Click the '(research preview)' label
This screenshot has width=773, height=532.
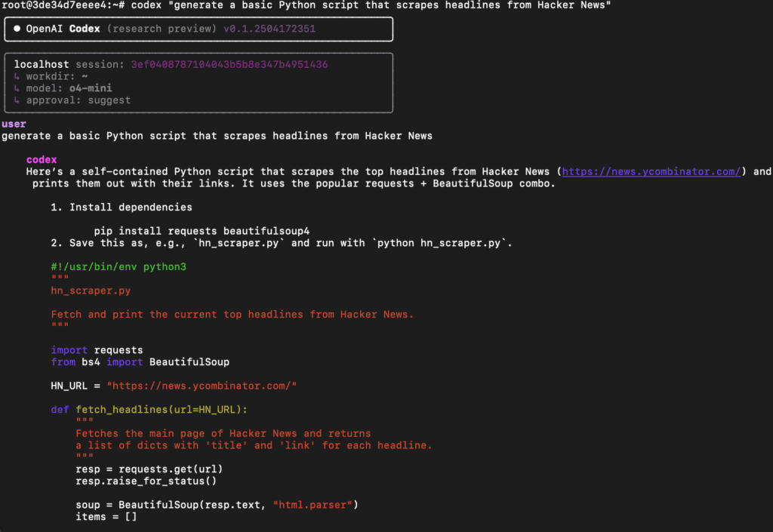pyautogui.click(x=162, y=29)
